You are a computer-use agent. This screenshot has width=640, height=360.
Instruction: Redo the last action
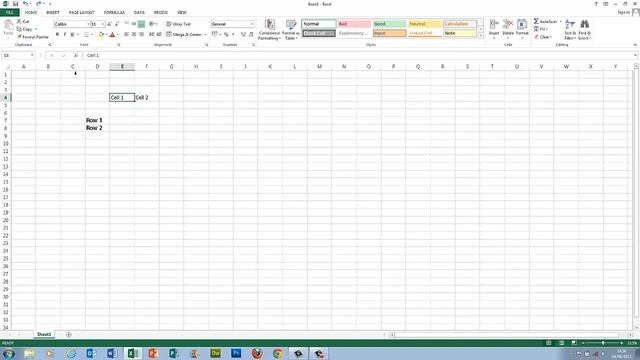38,4
